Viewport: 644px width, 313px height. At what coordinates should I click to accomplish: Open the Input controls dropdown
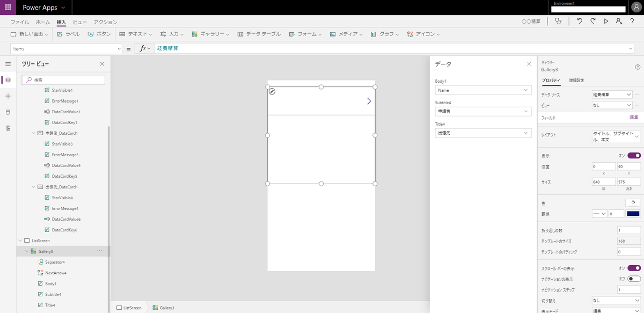(x=172, y=34)
